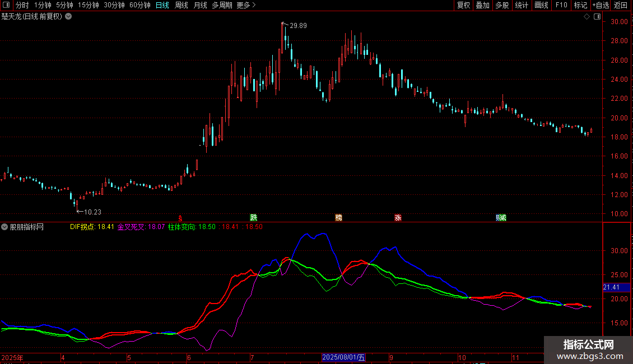
Task: Click the 返回 button
Action: [621, 5]
